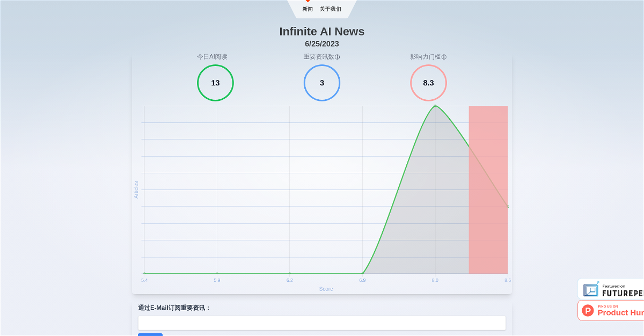Click info icon next to 影响力门槛

pos(444,57)
